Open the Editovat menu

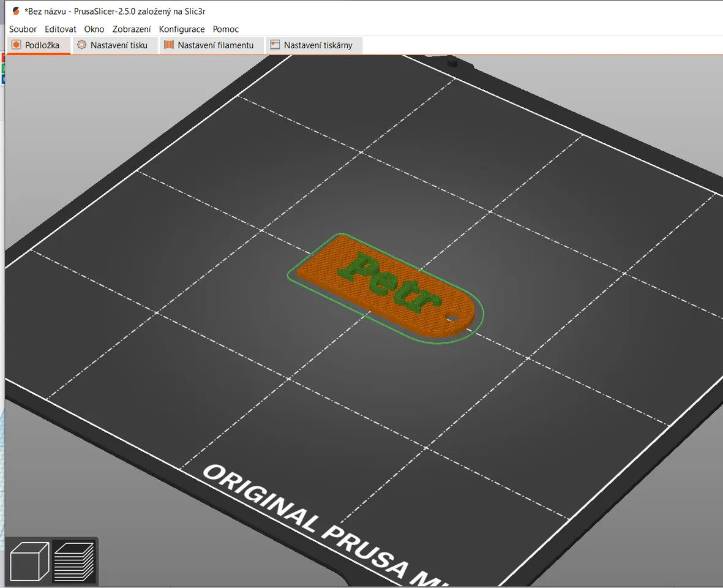coord(61,29)
